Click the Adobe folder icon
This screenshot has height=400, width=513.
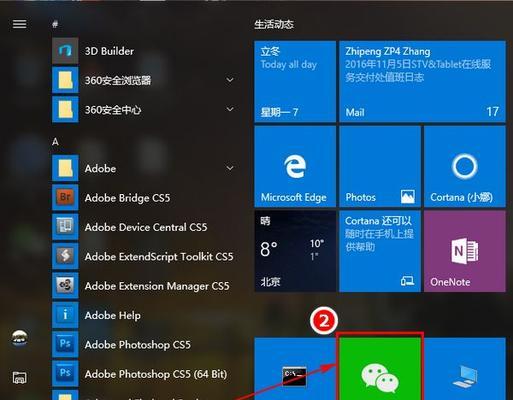(x=65, y=168)
